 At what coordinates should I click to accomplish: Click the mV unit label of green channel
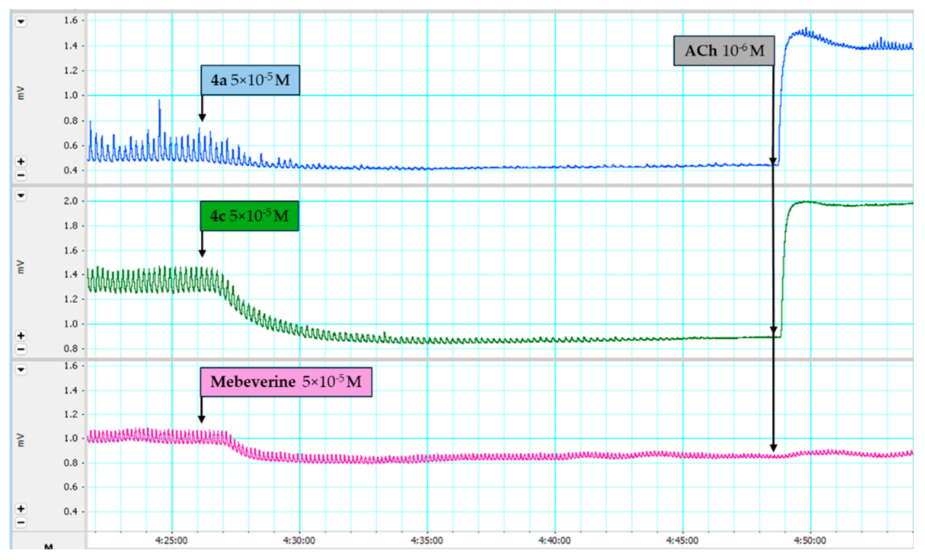point(21,267)
